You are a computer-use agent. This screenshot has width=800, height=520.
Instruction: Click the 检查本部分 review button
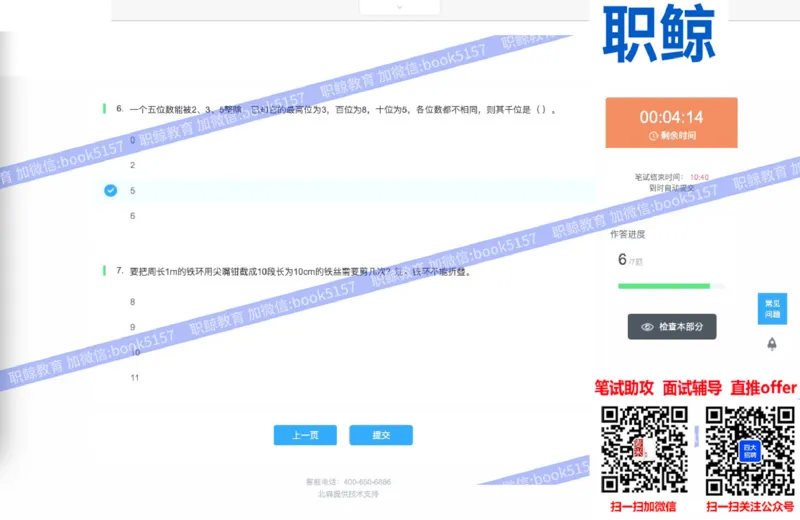click(x=672, y=327)
